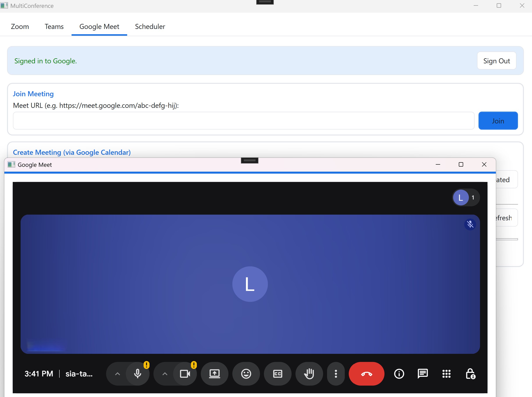Open the Scheduler tab
Screen dimensions: 532x397
(x=150, y=27)
